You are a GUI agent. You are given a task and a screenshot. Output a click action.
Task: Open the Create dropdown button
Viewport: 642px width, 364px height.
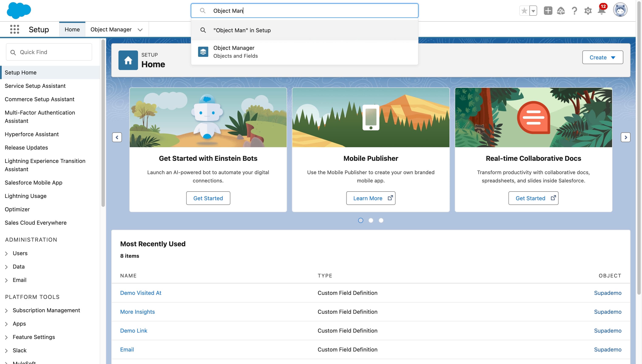click(603, 57)
